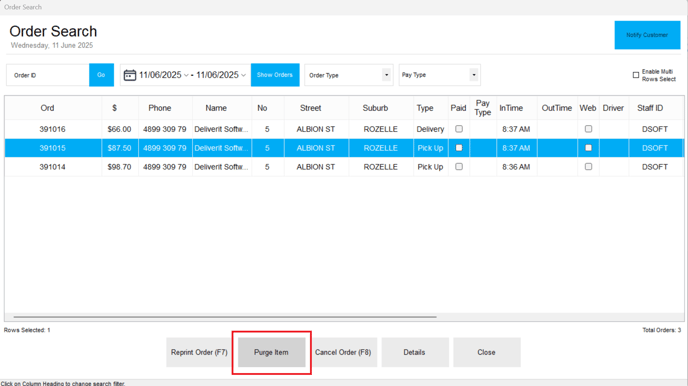This screenshot has height=386, width=688.
Task: Open the start date 11/06/2025 chevron
Action: point(186,75)
